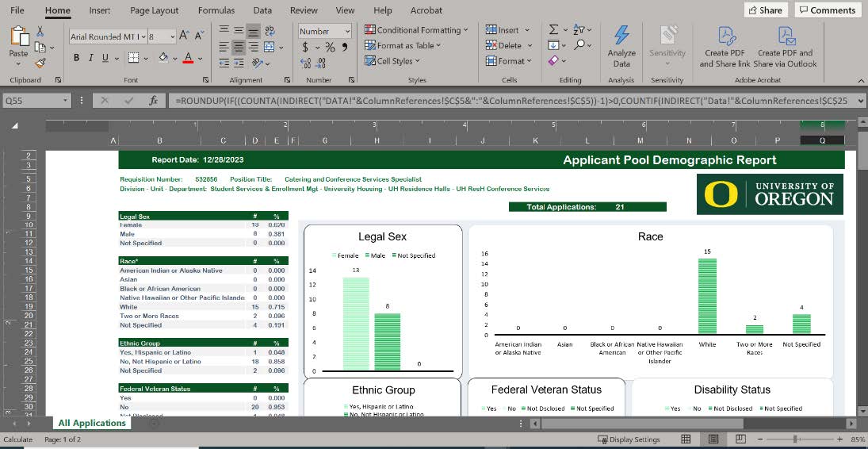Click the Delete cells button

pos(509,45)
